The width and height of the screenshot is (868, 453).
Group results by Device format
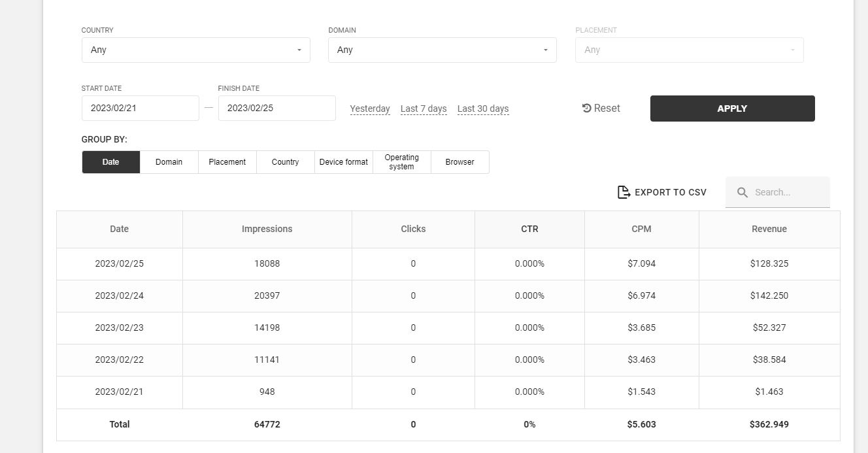pos(343,162)
